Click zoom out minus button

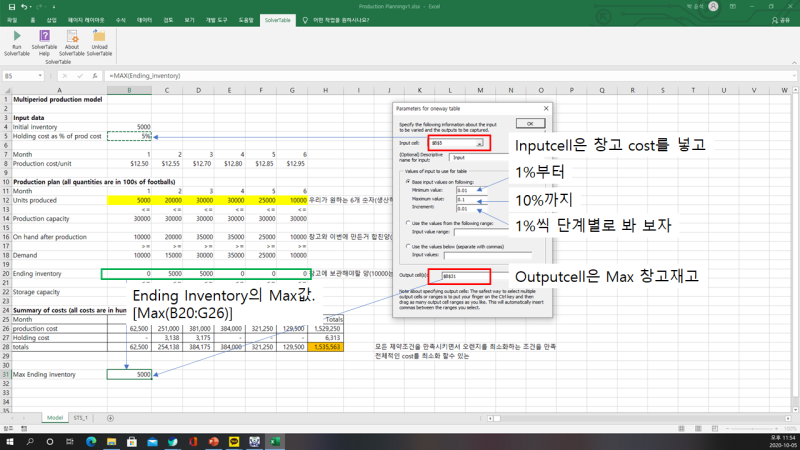click(x=727, y=429)
